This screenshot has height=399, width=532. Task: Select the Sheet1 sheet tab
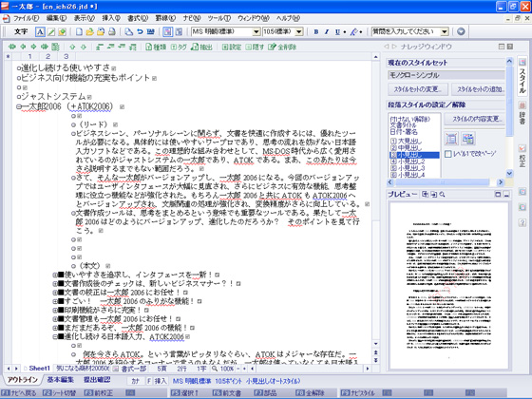(x=37, y=369)
